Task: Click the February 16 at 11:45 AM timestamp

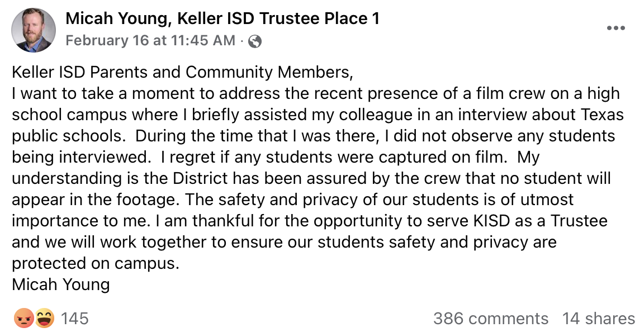Action: 150,41
